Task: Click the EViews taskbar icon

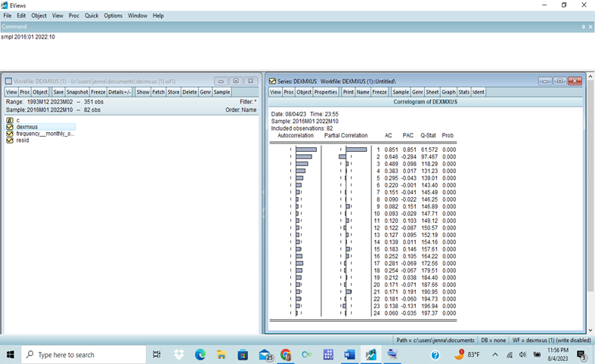Action: (370, 354)
